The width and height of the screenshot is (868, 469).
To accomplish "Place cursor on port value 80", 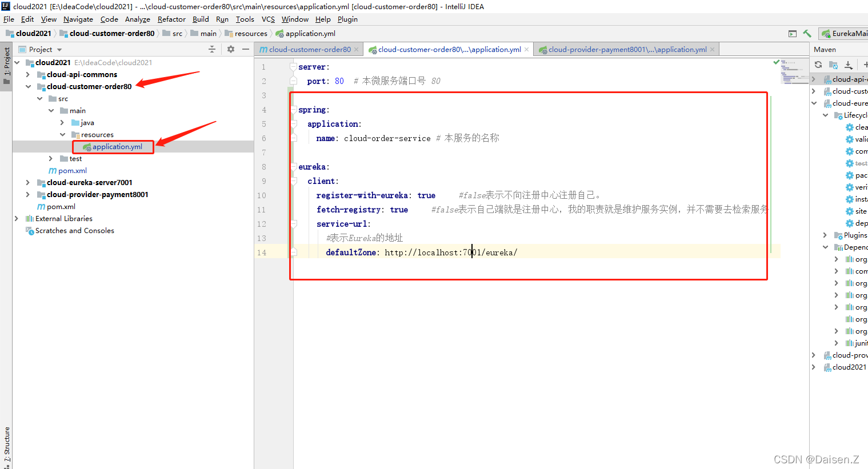I will (339, 81).
